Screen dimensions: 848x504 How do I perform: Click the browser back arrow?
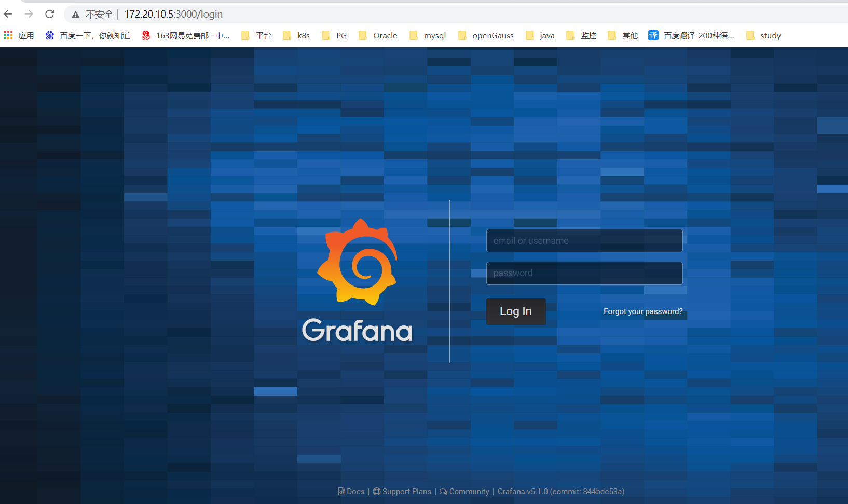pyautogui.click(x=8, y=14)
